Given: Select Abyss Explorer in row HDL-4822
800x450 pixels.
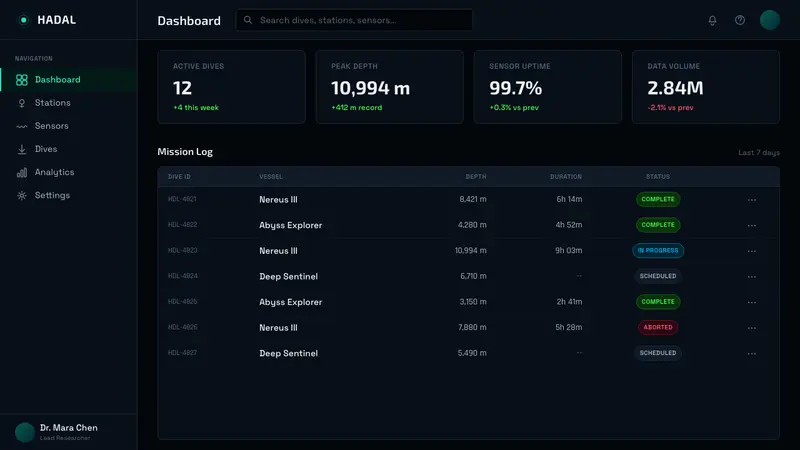Looking at the screenshot, I should pos(290,226).
